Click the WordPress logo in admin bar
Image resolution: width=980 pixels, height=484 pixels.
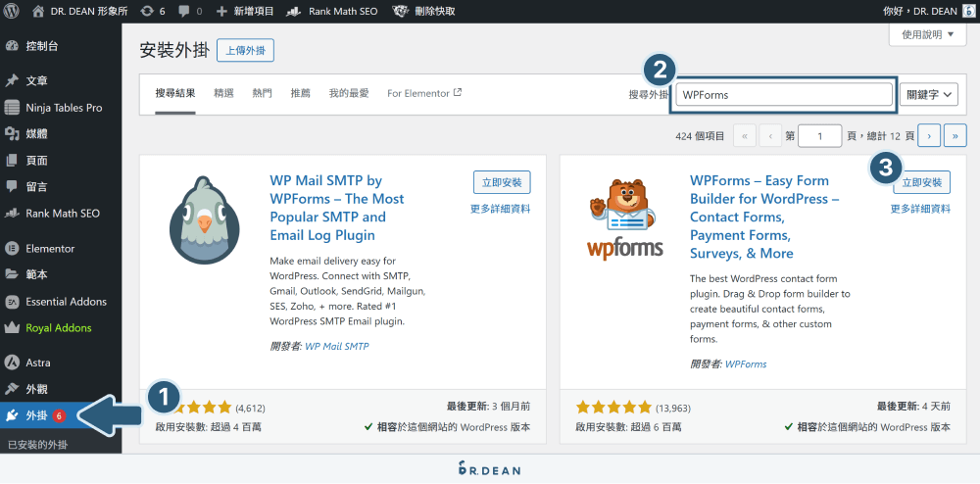(13, 11)
